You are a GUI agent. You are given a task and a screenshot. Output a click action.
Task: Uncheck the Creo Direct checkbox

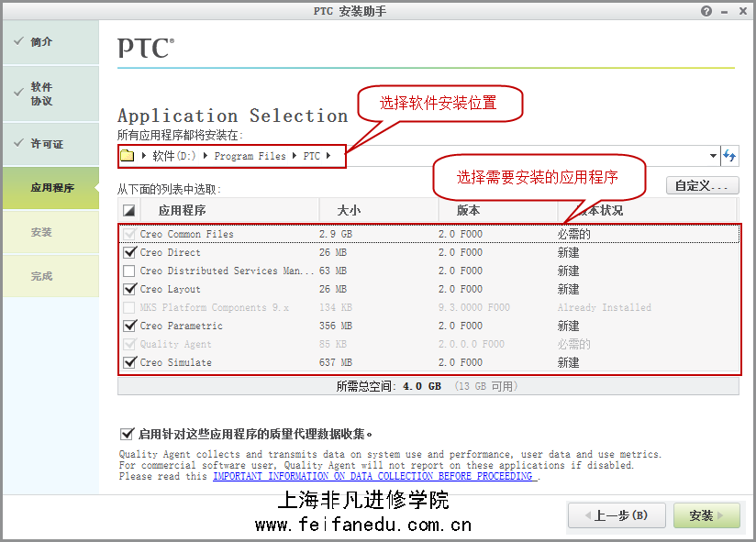[129, 252]
